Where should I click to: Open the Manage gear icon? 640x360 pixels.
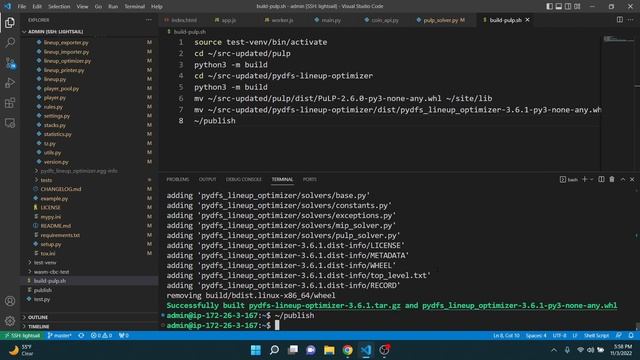click(x=10, y=321)
